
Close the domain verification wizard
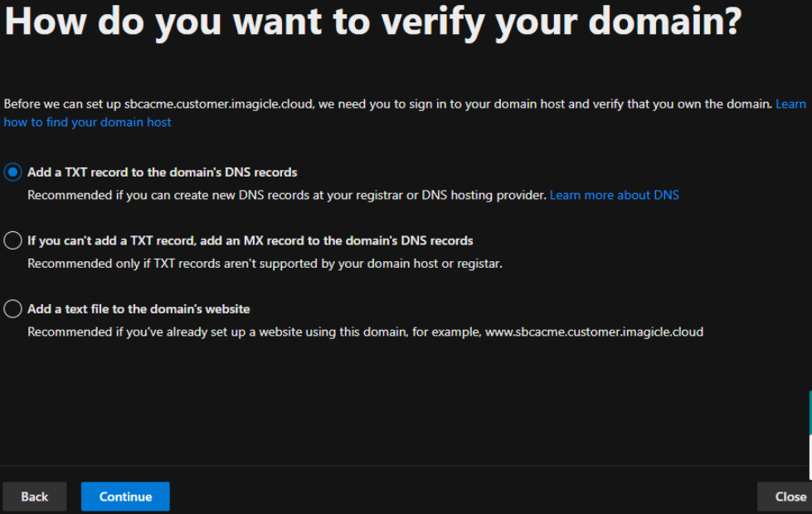[x=789, y=497]
